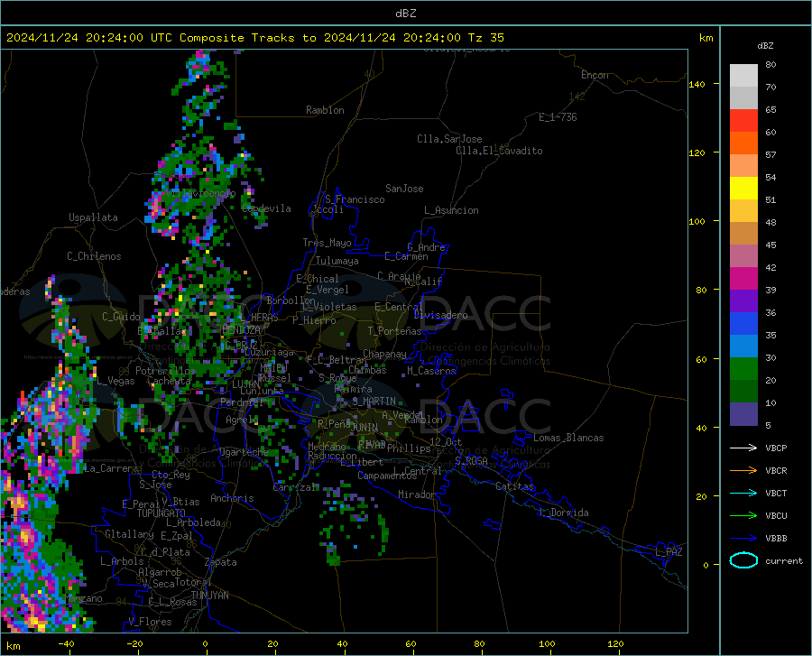Pick the yellow swatch between 54 and 51
The image size is (812, 656).
743,189
